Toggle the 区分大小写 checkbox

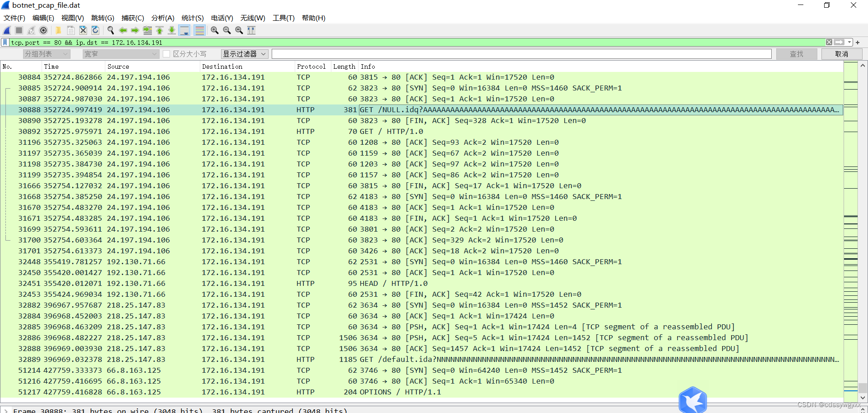tap(166, 54)
